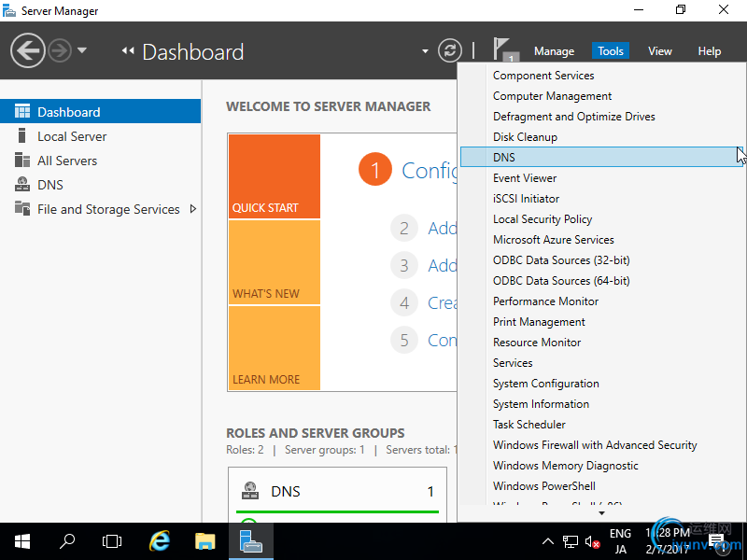Open File Explorer from taskbar
Image resolution: width=747 pixels, height=560 pixels.
[x=205, y=541]
